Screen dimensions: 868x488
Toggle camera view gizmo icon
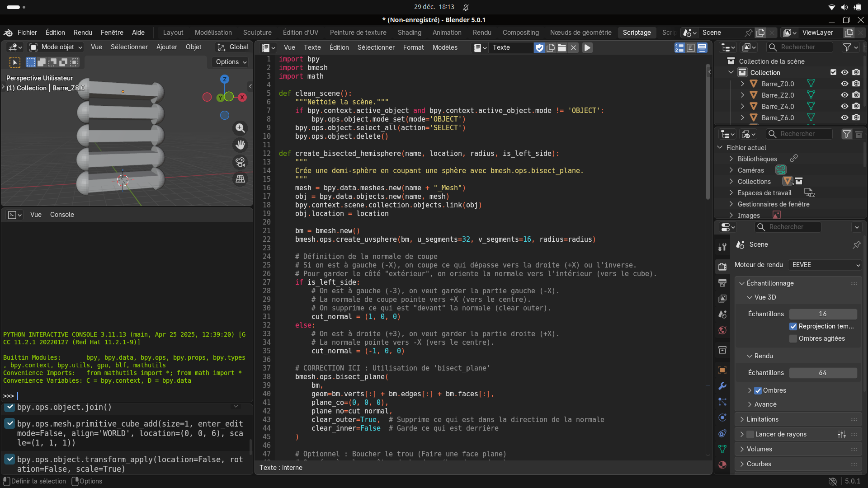(240, 162)
